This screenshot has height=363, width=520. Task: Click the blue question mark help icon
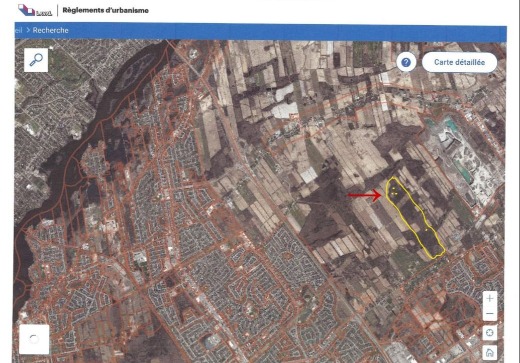406,62
